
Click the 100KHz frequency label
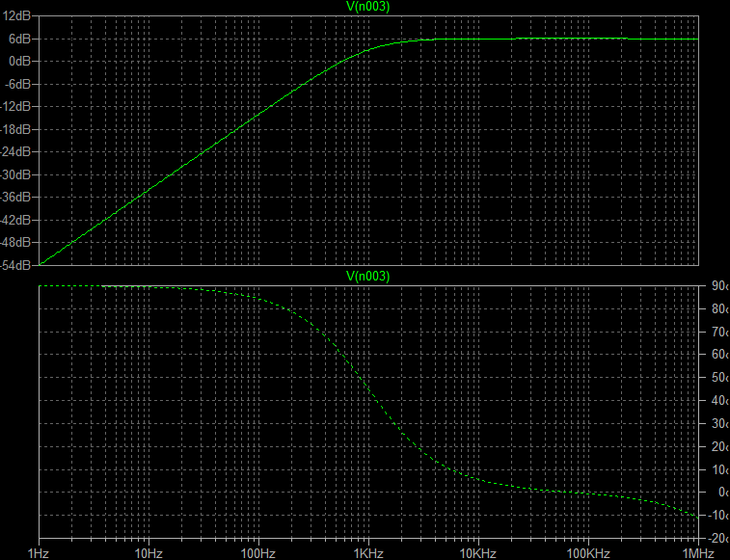(587, 551)
